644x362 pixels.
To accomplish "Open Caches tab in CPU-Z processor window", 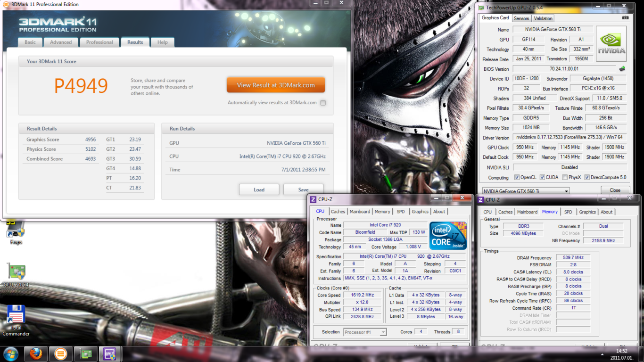I will (338, 212).
